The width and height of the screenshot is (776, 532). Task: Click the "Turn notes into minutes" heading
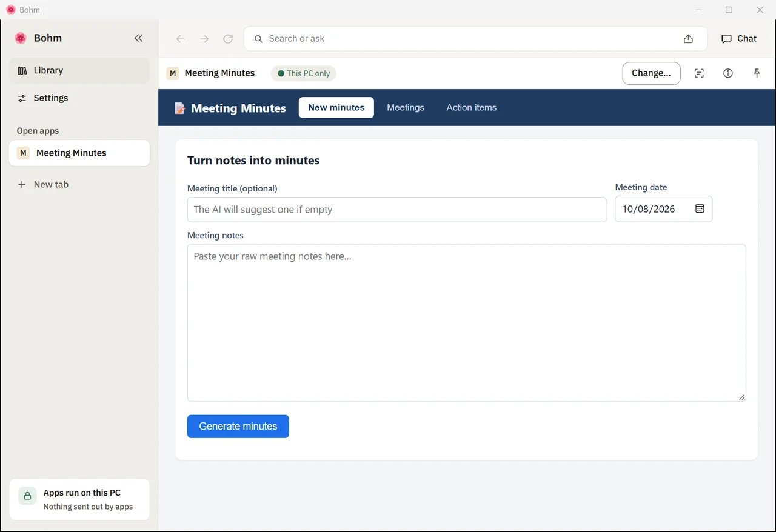click(253, 161)
